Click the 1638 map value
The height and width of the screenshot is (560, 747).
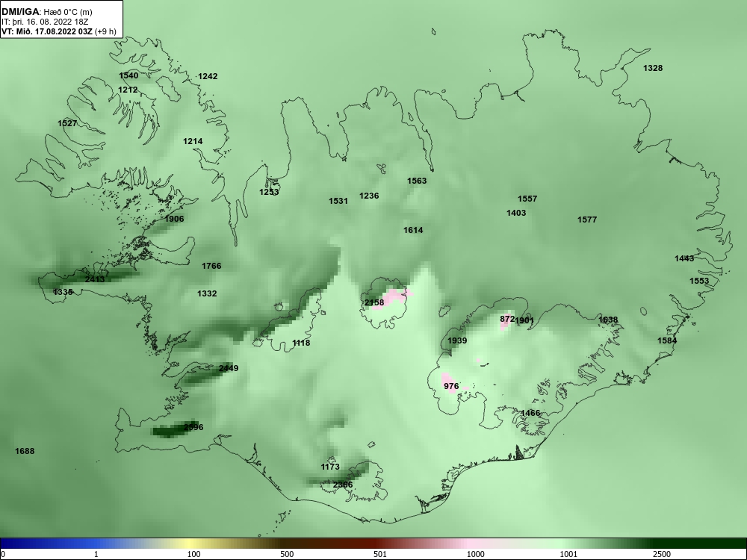[608, 320]
